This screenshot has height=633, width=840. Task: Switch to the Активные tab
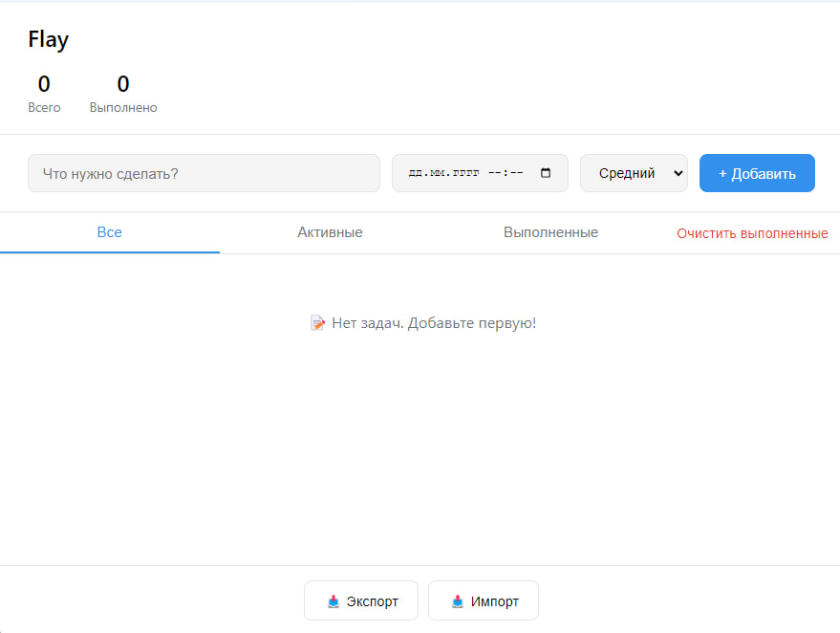[330, 232]
